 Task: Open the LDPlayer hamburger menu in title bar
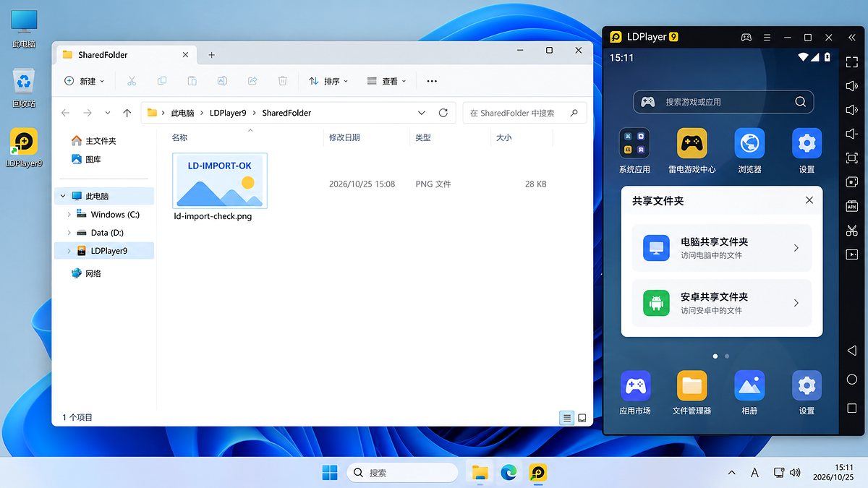[x=767, y=37]
